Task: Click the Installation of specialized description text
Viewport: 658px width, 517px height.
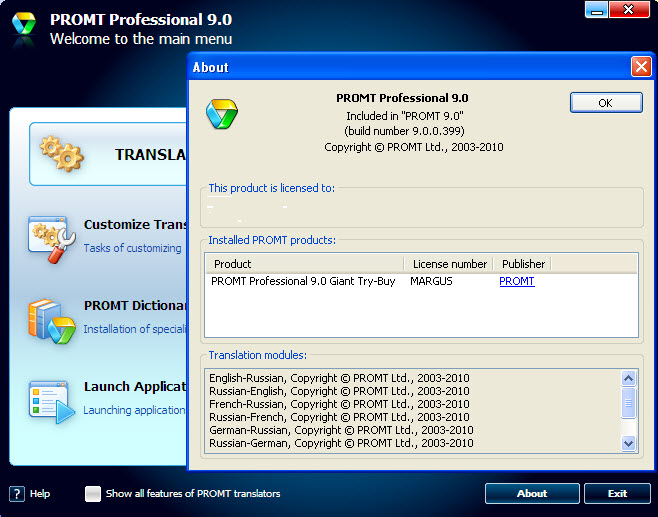Action: coord(135,329)
